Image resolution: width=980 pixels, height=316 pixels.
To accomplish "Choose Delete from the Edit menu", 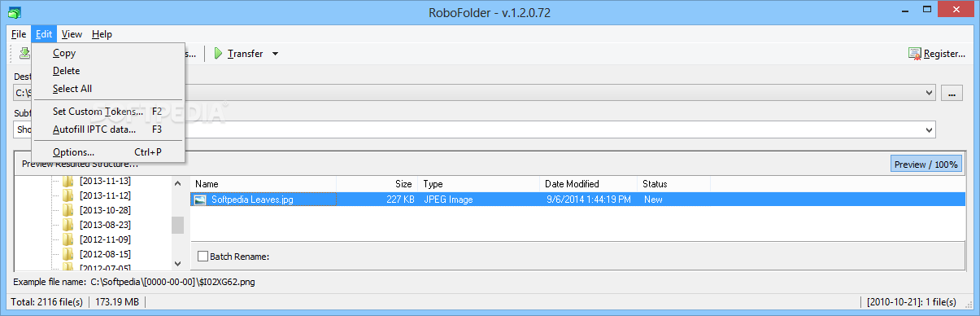I will click(x=109, y=71).
